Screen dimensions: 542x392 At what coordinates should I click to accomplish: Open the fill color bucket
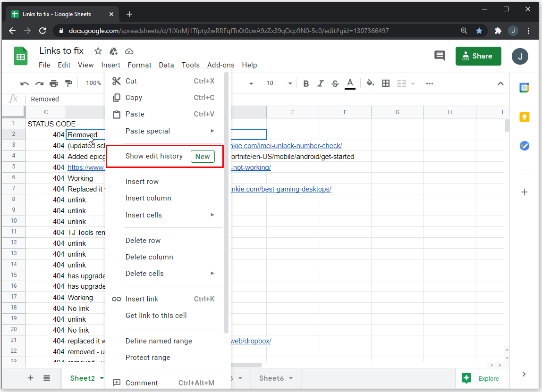coord(370,83)
